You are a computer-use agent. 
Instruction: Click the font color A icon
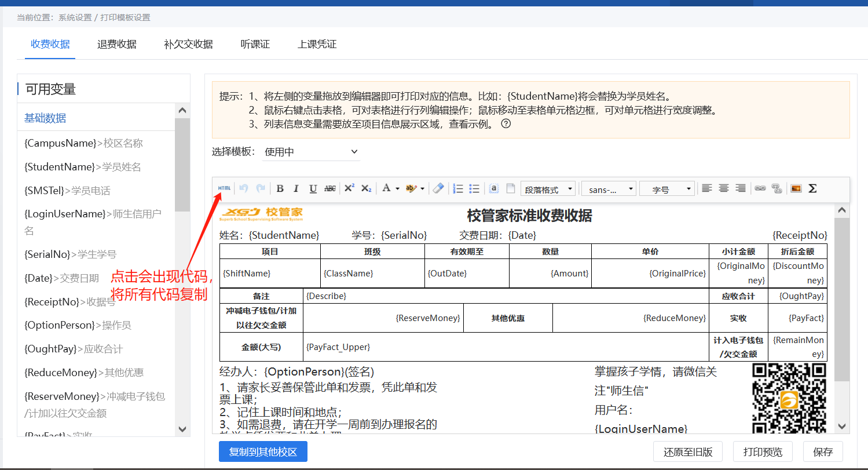386,188
